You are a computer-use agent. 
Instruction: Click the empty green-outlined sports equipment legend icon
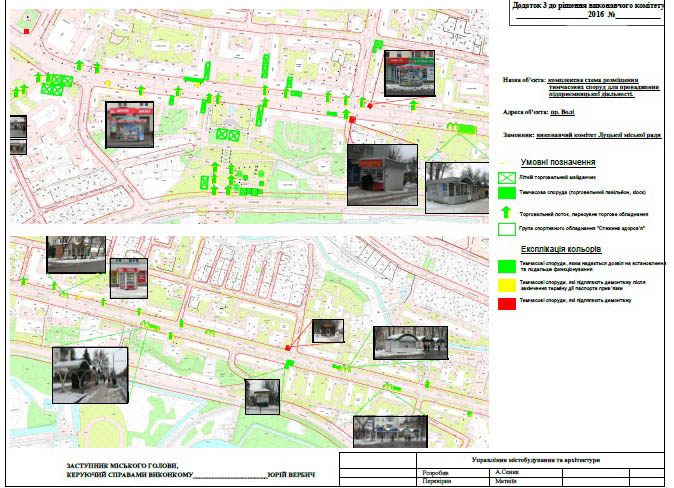(507, 228)
